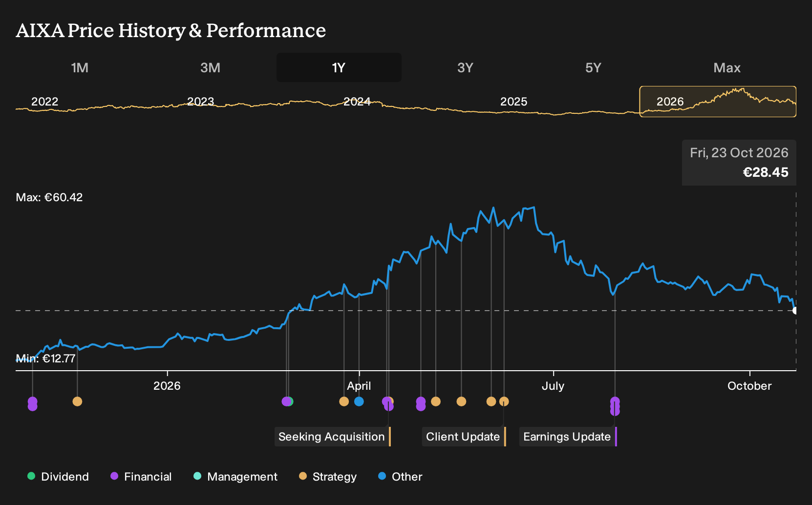
Task: Click the July axis label
Action: 553,386
